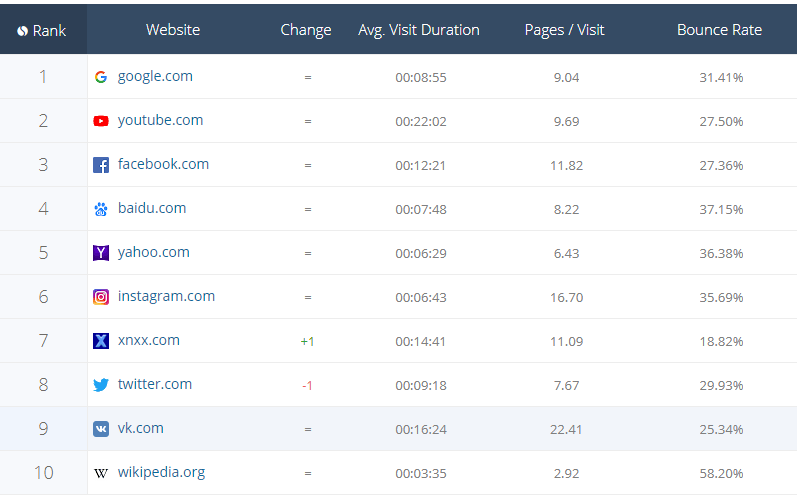
Task: Click bounce rate value 27.50%
Action: point(721,122)
